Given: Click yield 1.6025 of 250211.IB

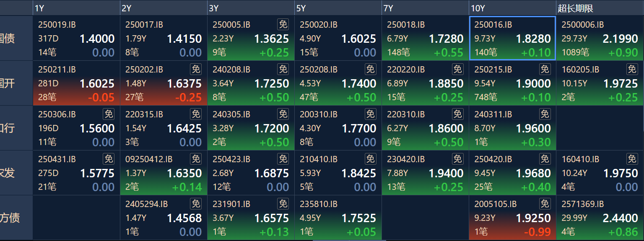Looking at the screenshot, I should coord(97,83).
